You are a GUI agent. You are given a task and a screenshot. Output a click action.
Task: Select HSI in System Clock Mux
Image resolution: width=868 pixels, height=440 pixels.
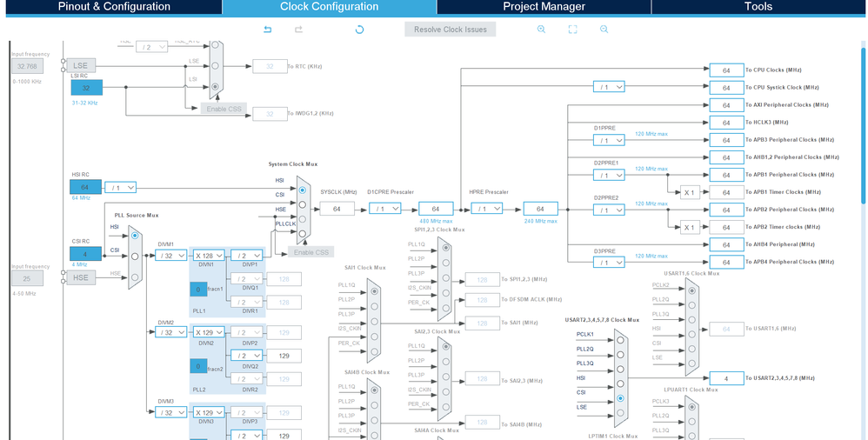point(303,190)
